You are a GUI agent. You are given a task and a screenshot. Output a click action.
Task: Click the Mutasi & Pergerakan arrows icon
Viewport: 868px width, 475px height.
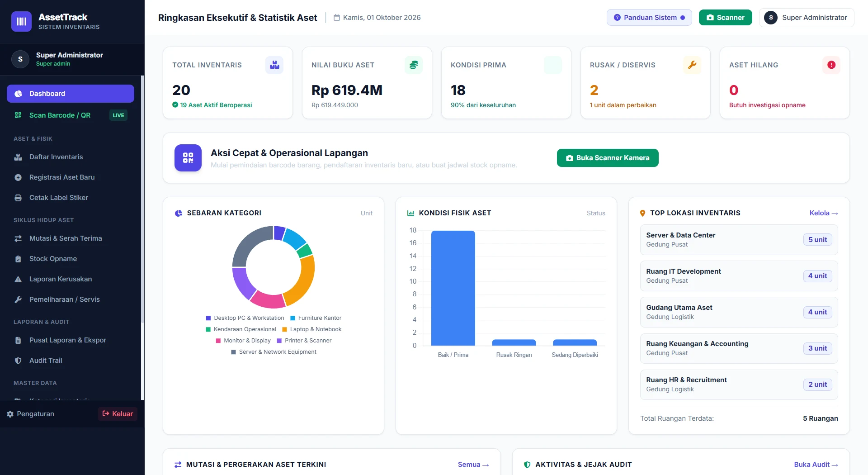178,465
